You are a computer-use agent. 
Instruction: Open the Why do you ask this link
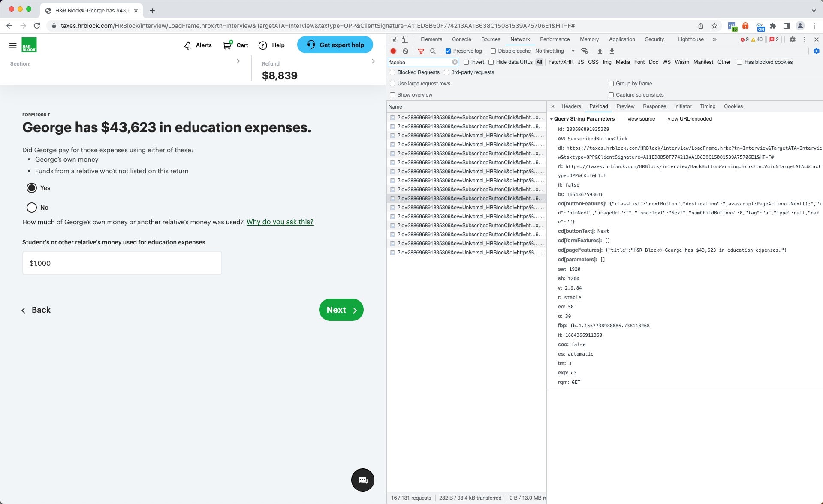tap(280, 222)
